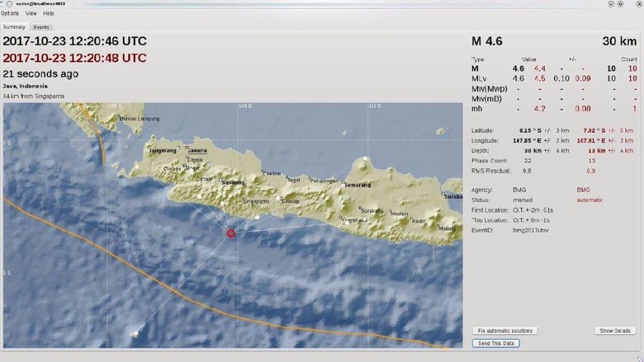
Task: Click the red epicenter circle on the map
Action: click(231, 233)
